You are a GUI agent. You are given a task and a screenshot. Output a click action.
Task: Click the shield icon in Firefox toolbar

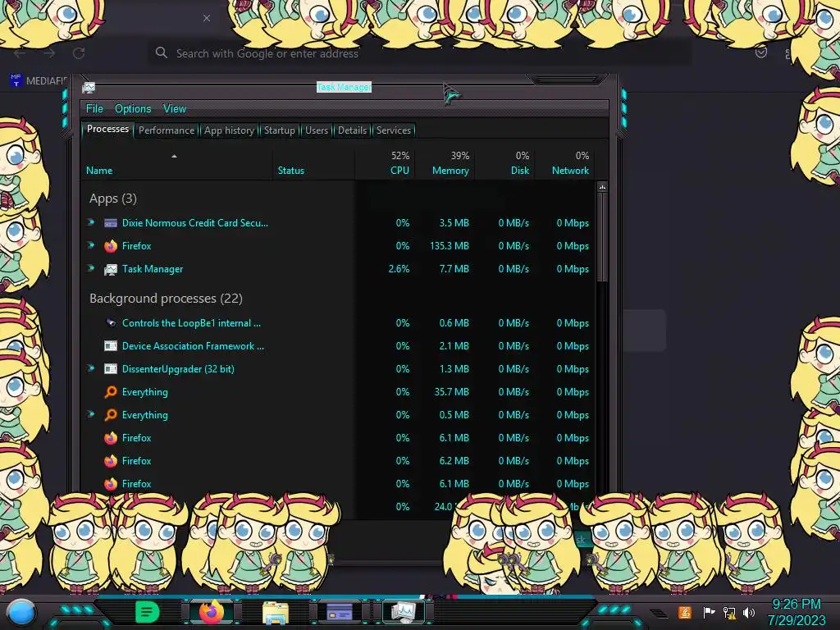coord(760,52)
